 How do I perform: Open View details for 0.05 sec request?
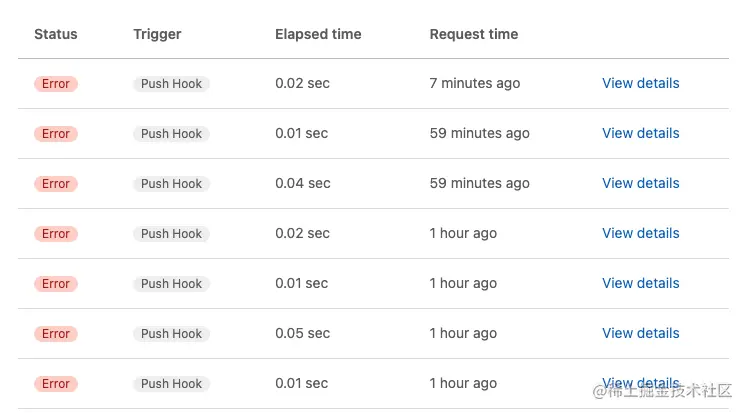(640, 333)
